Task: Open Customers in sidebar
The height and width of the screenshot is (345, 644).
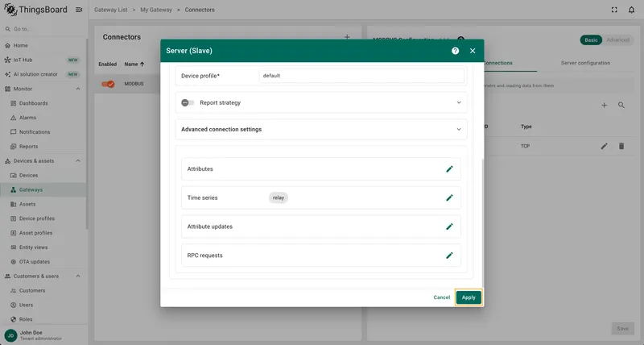Action: (43, 290)
